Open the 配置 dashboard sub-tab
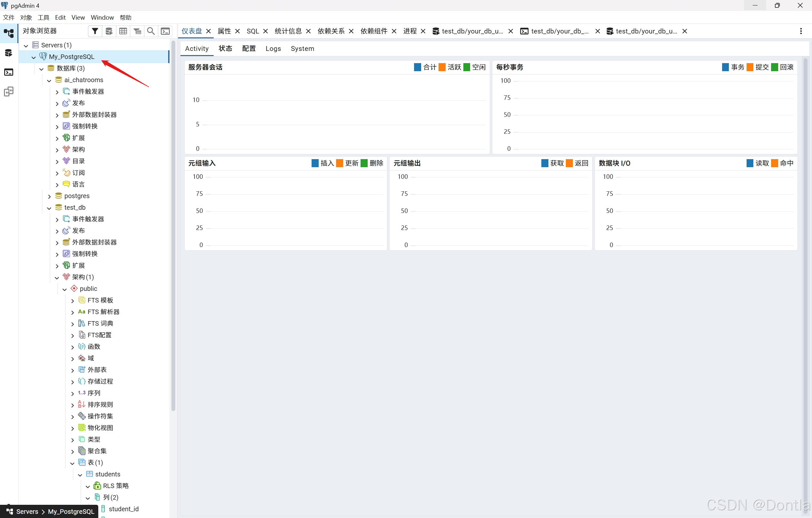 click(249, 49)
